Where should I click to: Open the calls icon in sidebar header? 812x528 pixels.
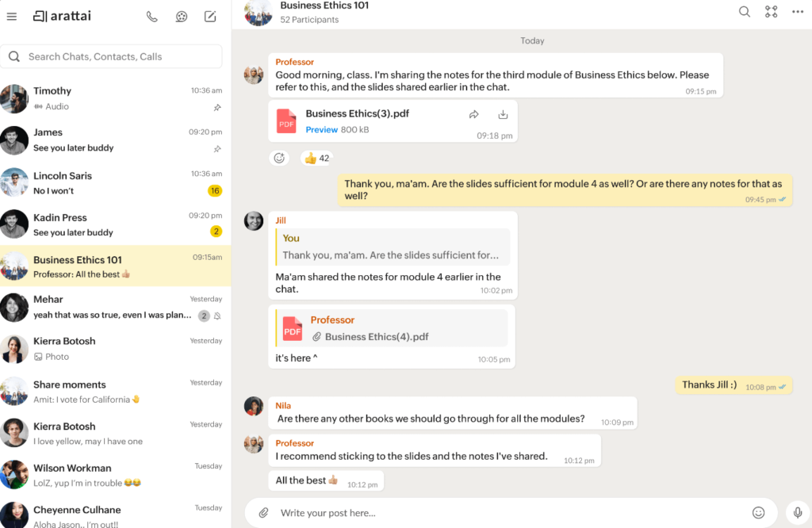coord(151,17)
